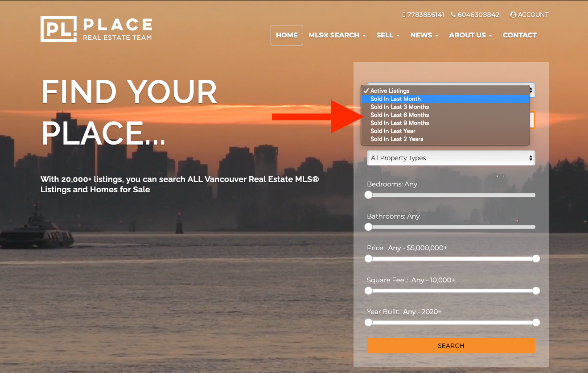Open the ABOUT US menu
This screenshot has height=373, width=588.
[470, 35]
